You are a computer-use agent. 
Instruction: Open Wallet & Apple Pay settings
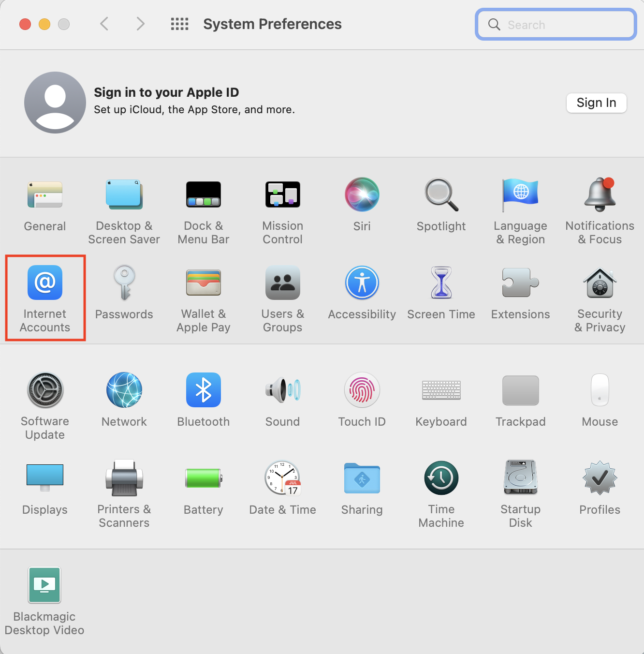click(x=203, y=283)
